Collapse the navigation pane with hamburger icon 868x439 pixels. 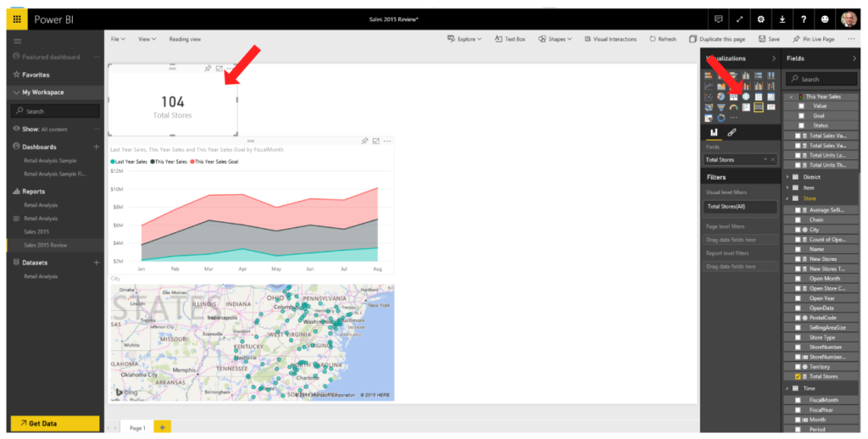(17, 41)
